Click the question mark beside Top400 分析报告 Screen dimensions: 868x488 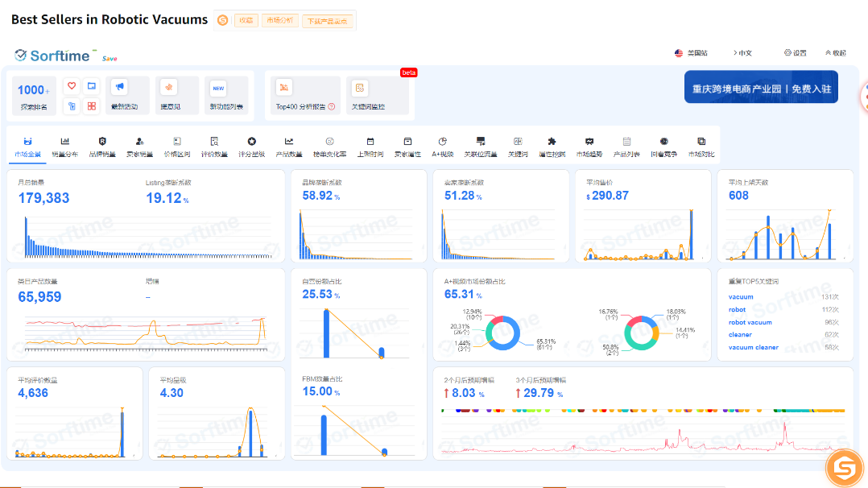pyautogui.click(x=330, y=107)
